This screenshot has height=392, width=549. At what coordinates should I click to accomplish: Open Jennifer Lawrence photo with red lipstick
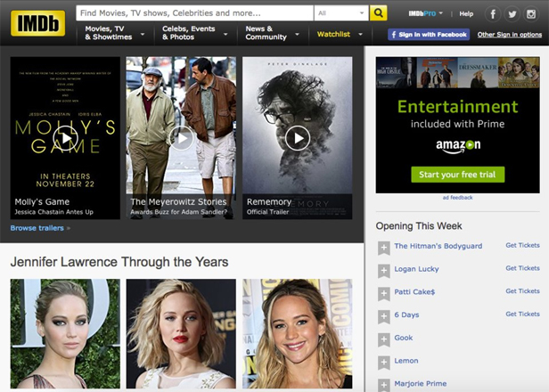[181, 333]
